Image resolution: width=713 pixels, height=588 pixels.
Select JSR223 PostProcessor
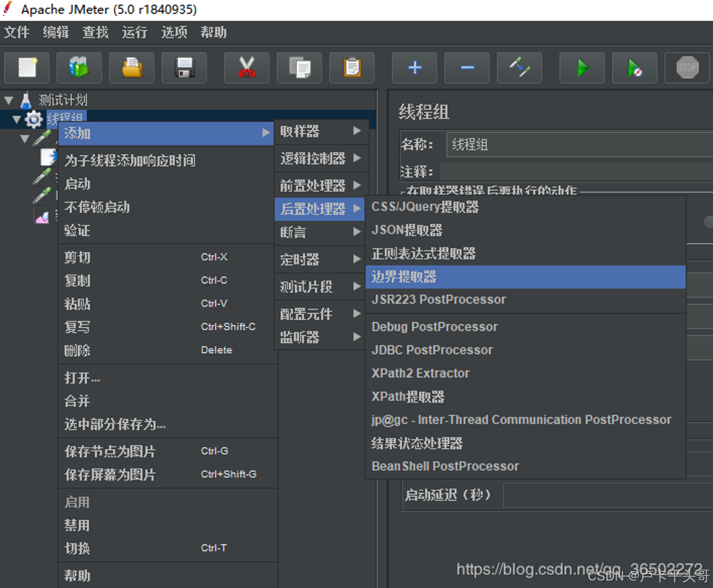pos(526,300)
